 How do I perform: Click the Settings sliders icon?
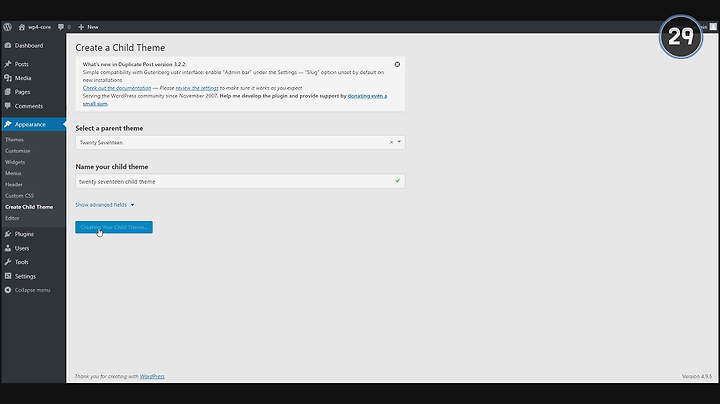coord(8,276)
